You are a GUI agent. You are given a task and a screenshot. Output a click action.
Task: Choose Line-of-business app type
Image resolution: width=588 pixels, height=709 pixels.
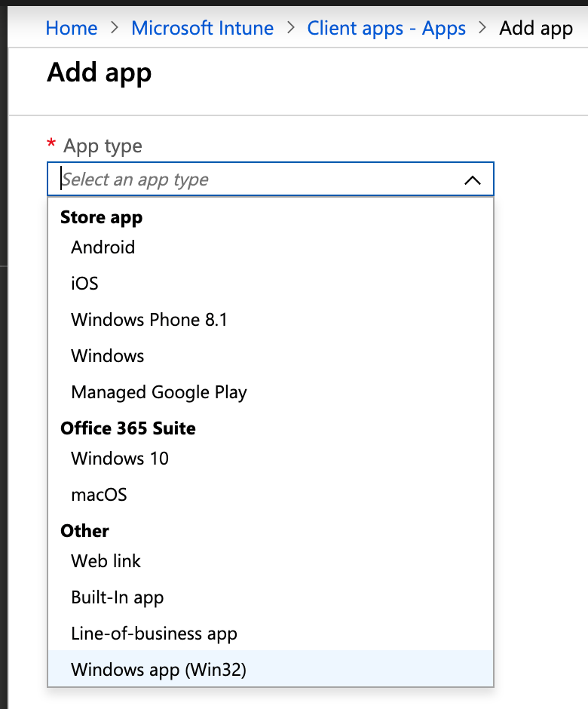point(271,634)
